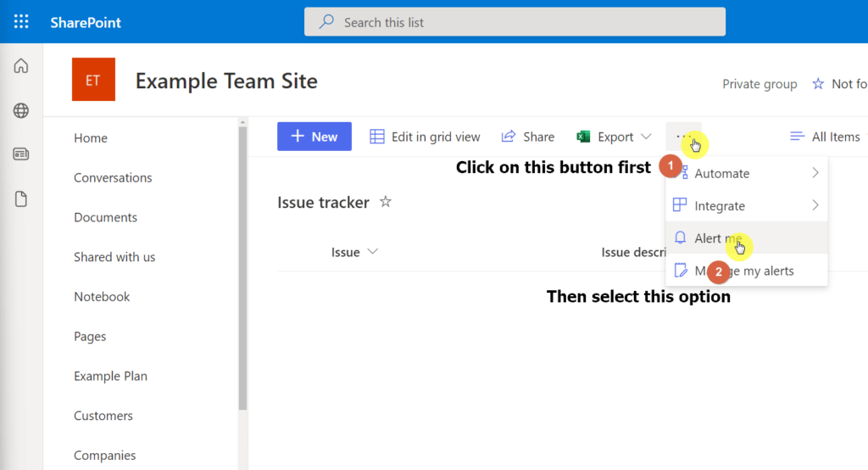Image resolution: width=868 pixels, height=470 pixels.
Task: Expand the Automate chevron arrow
Action: 815,173
